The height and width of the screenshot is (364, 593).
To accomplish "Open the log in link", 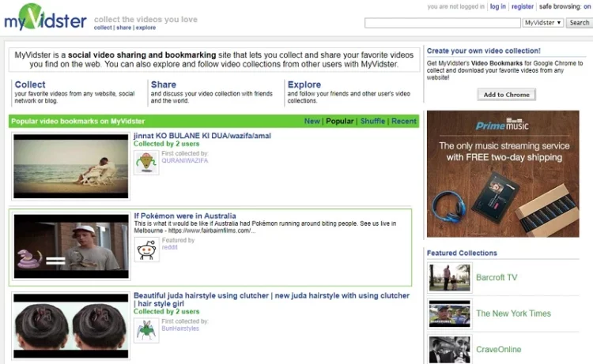I will click(497, 6).
